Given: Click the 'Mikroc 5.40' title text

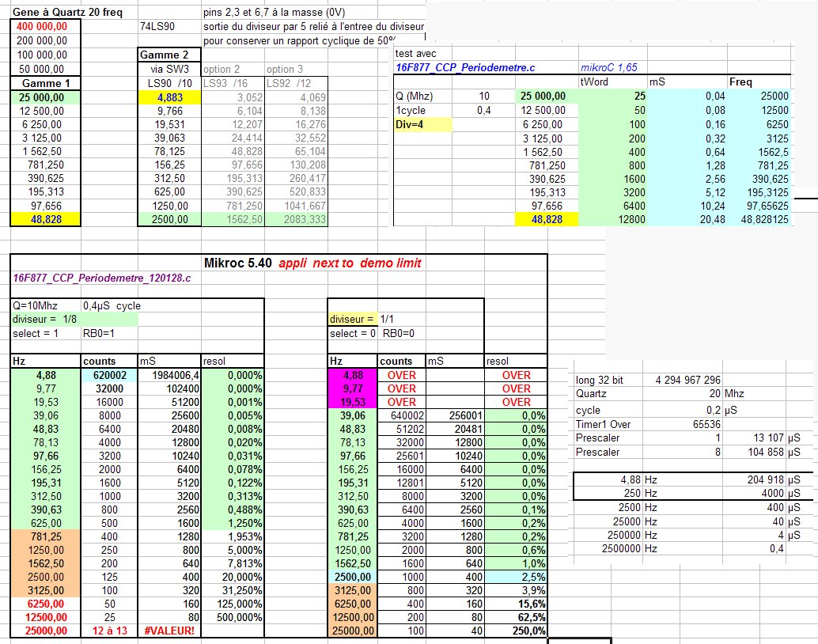Looking at the screenshot, I should point(238,263).
